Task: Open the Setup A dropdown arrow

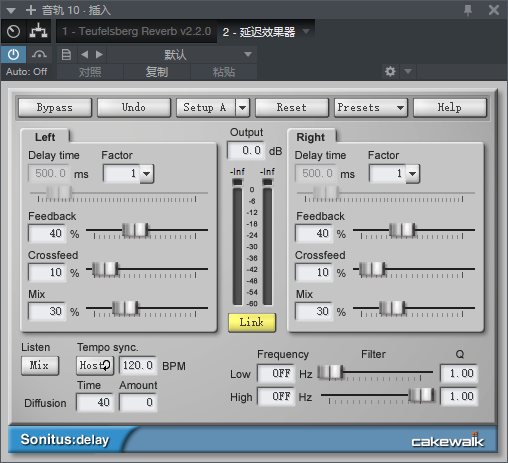Action: coord(243,108)
